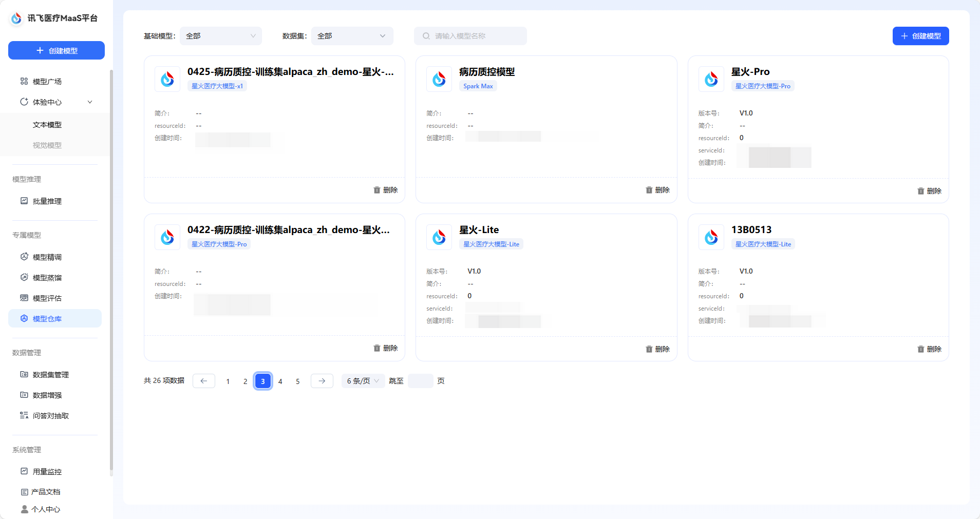Collapse the 体验中心 chevron
This screenshot has width=980, height=519.
(x=90, y=102)
